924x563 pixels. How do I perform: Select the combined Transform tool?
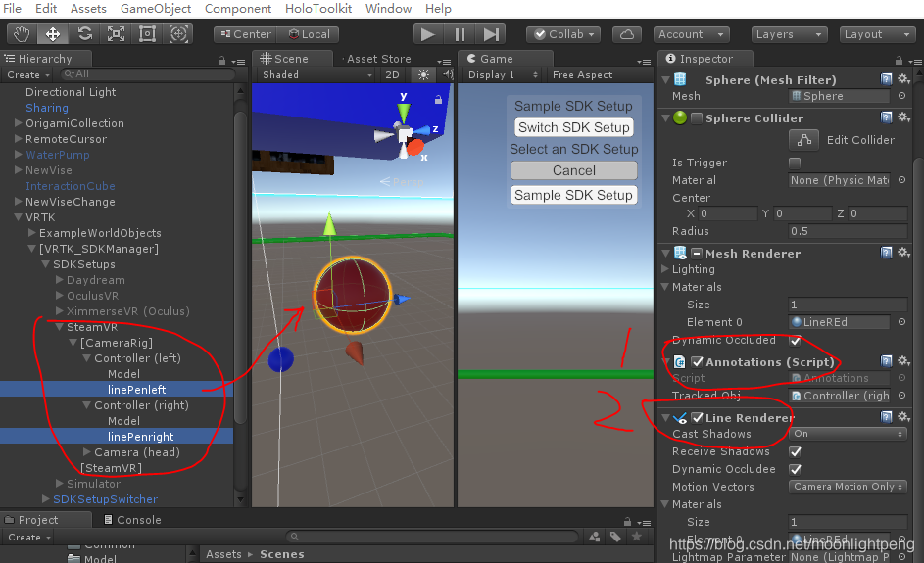pyautogui.click(x=178, y=34)
